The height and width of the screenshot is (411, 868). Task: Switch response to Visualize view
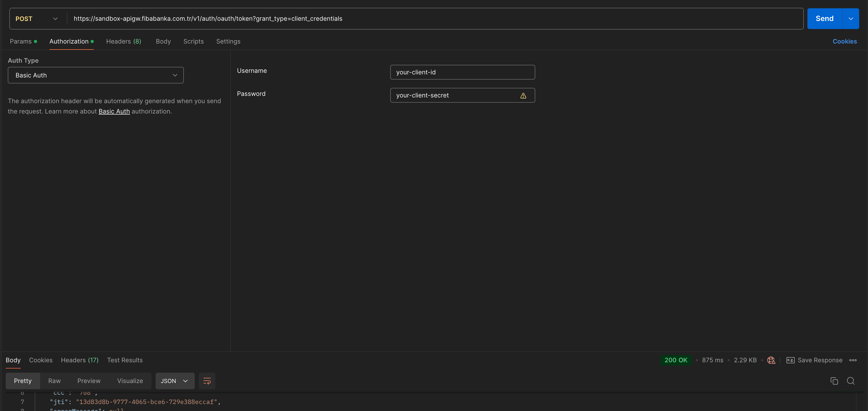point(130,381)
